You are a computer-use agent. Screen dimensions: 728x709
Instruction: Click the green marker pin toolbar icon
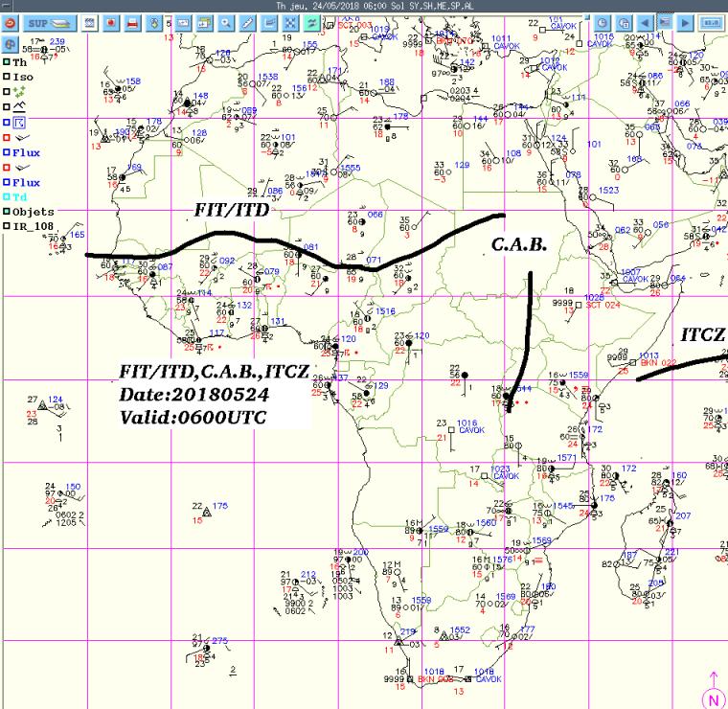click(154, 23)
